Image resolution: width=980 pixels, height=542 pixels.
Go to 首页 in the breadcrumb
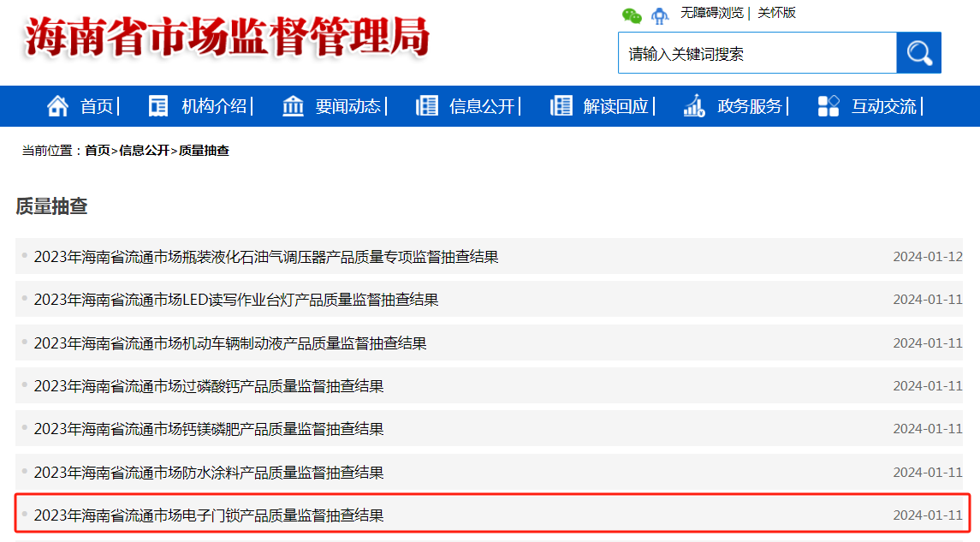pos(97,151)
